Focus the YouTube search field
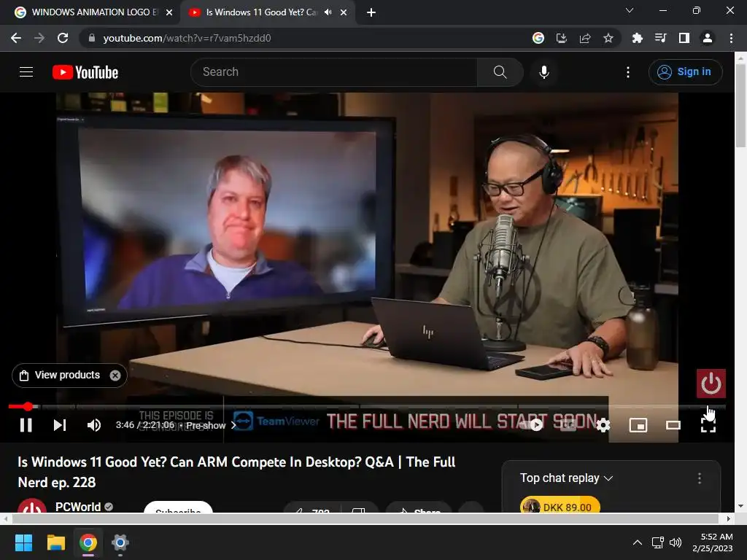The height and width of the screenshot is (560, 747). point(333,72)
